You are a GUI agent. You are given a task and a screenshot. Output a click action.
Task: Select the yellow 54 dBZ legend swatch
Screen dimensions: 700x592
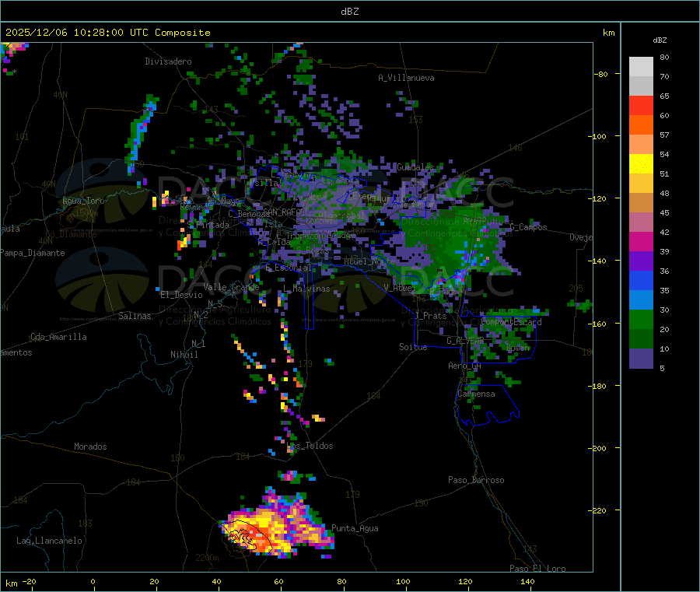[x=641, y=164]
